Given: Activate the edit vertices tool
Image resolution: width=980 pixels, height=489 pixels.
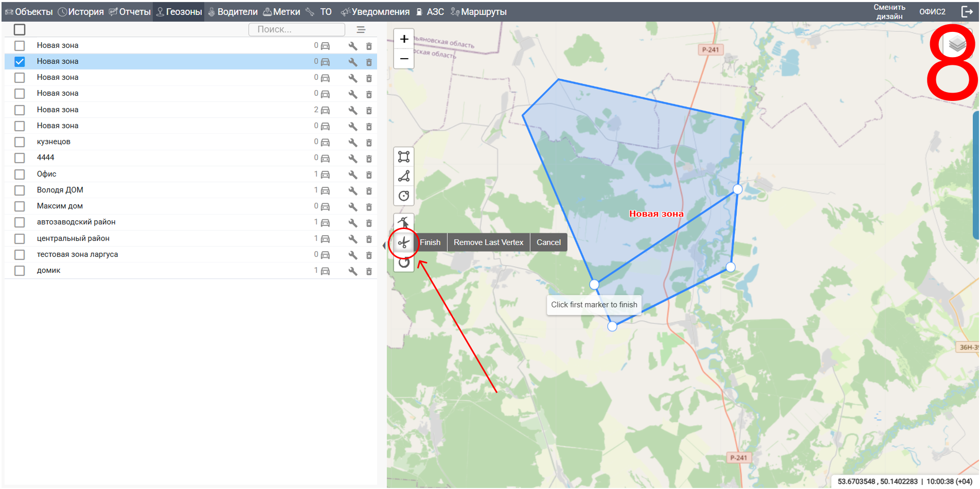Looking at the screenshot, I should click(404, 222).
